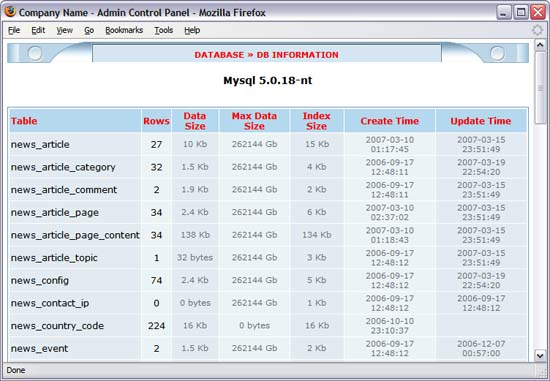This screenshot has height=381, width=550.
Task: Open the Edit menu
Action: [38, 31]
